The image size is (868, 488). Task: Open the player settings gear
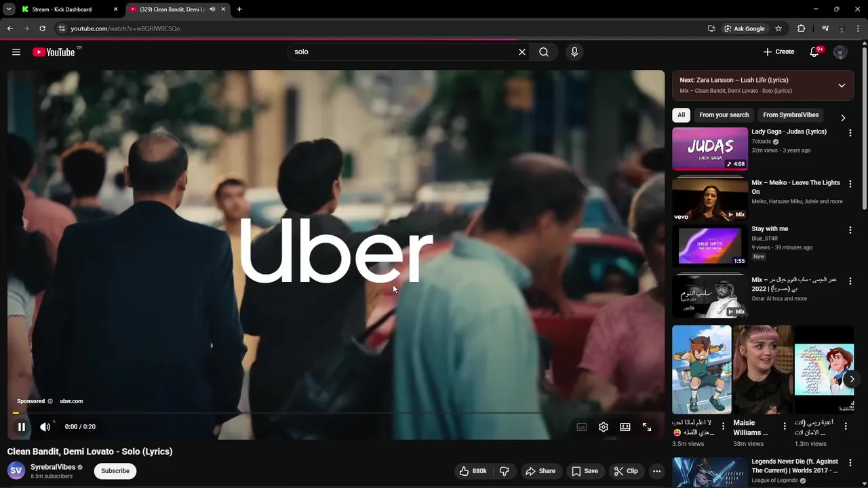point(604,427)
